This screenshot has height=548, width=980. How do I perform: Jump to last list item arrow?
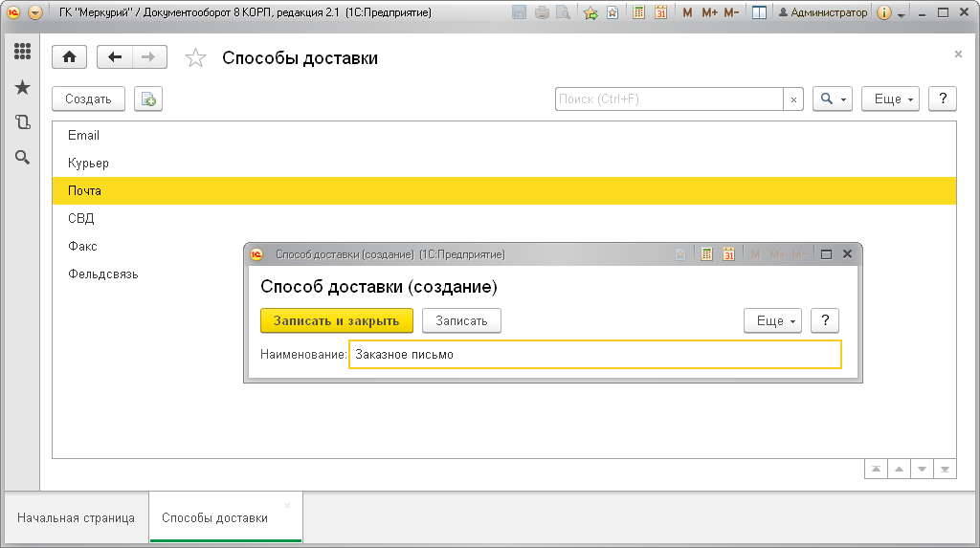(945, 470)
